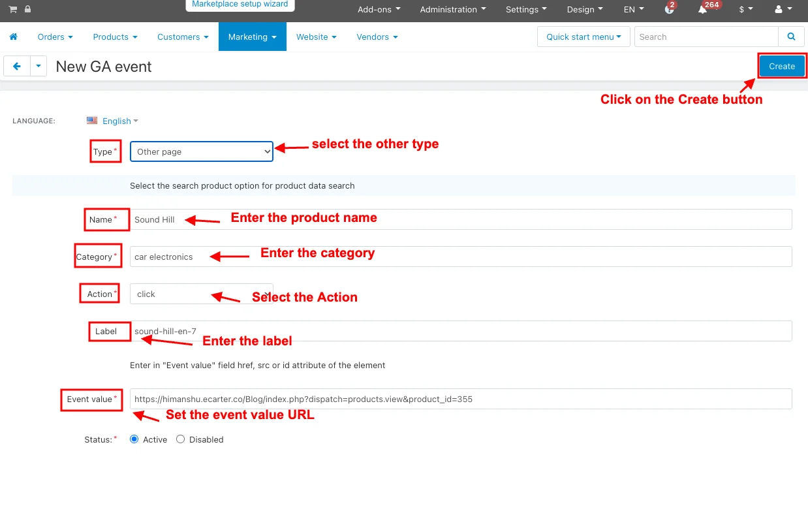Click the lock icon in top bar
Screen dimensions: 808x532
27,9
